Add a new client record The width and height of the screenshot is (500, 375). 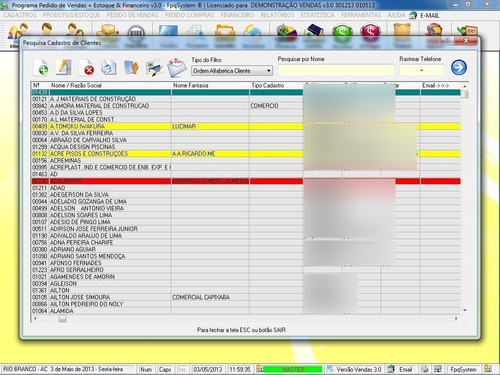click(41, 68)
